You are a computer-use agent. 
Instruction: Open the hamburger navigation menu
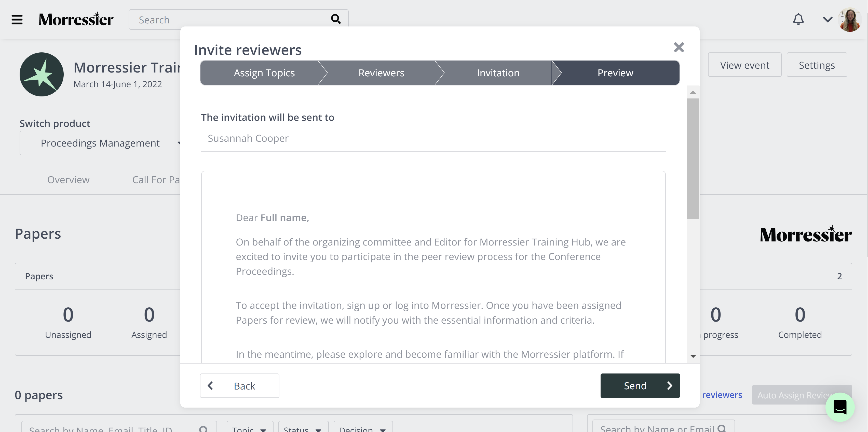point(17,20)
